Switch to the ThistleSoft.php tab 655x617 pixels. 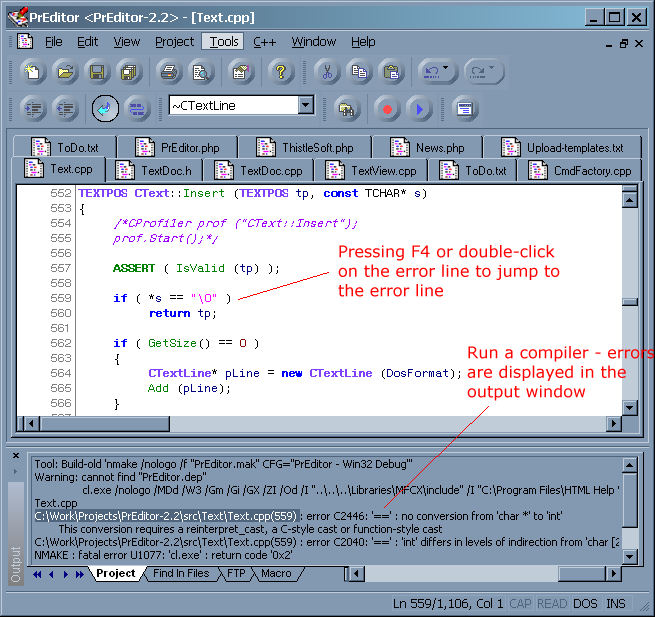(x=305, y=147)
